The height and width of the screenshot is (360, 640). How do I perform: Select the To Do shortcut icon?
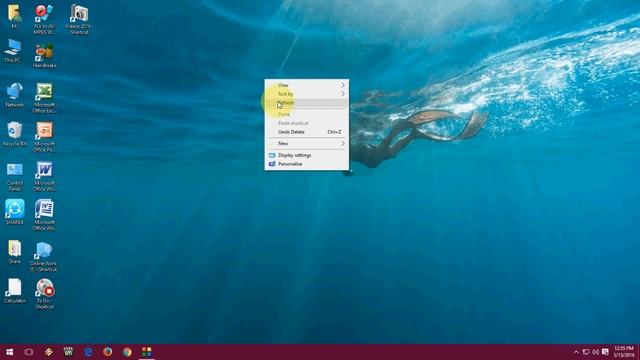pyautogui.click(x=44, y=294)
